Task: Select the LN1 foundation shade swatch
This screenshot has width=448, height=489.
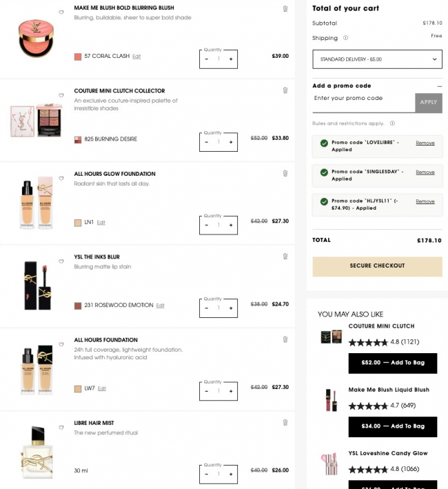Action: [78, 223]
